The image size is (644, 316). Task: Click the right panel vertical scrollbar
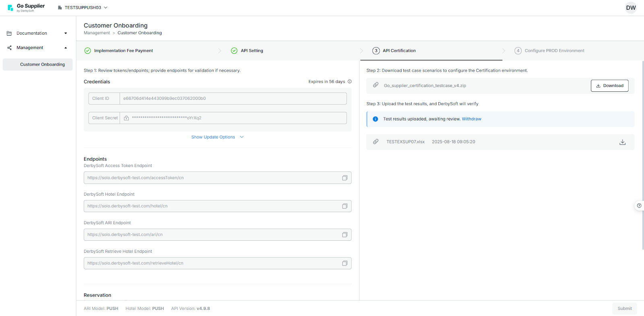point(643,155)
